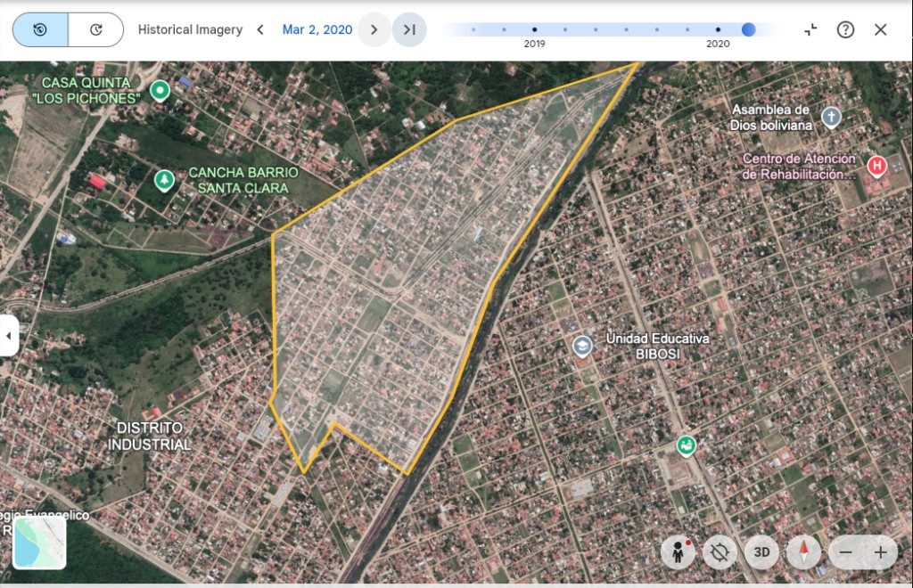The image size is (913, 588).
Task: Select the Cancha Barrio Santa Clara park pin
Action: click(164, 180)
